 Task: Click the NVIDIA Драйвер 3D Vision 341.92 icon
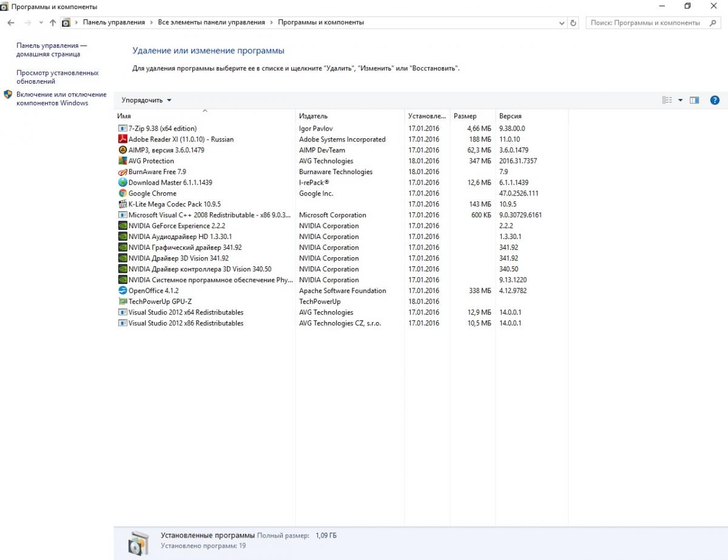(x=123, y=258)
